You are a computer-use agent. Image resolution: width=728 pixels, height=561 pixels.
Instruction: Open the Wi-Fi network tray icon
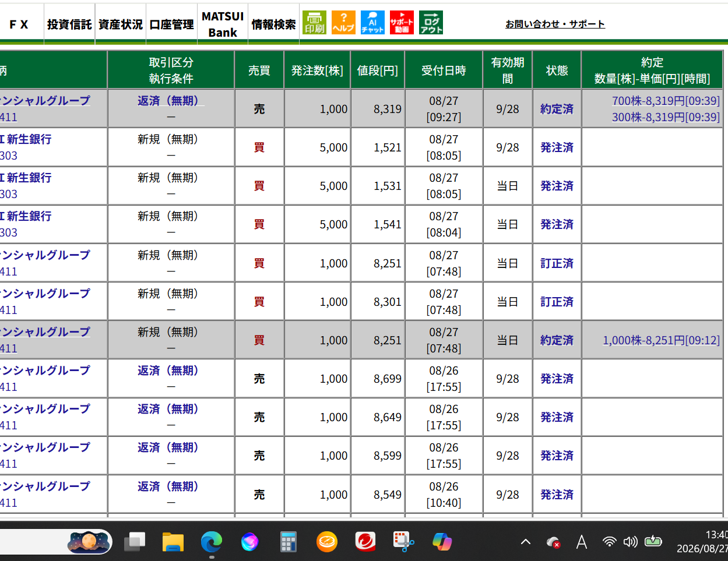point(609,542)
